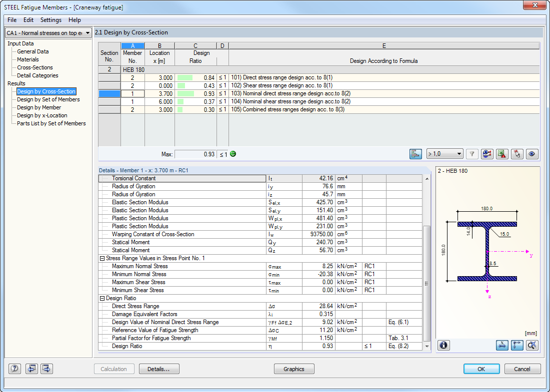Open the Edit menu

pyautogui.click(x=28, y=20)
